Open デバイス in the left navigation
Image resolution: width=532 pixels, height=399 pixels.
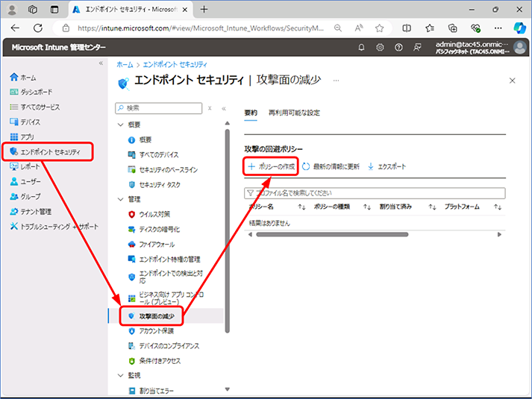(25, 122)
